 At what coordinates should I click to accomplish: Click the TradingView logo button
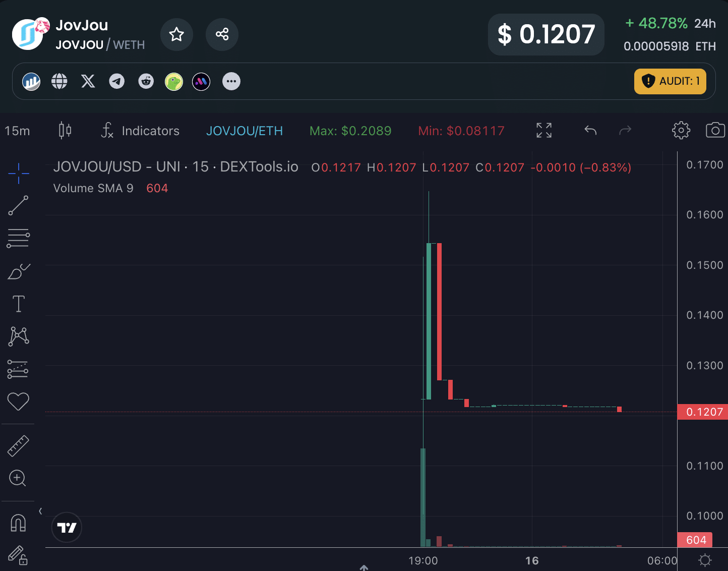(67, 528)
